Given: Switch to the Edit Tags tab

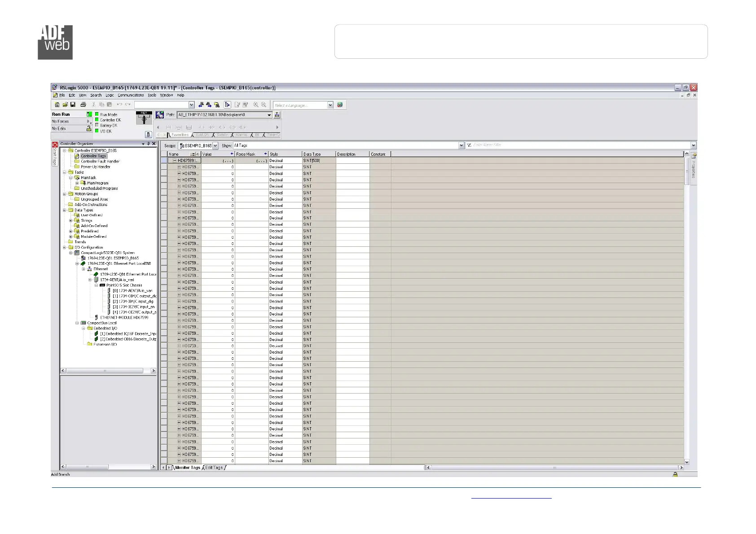Looking at the screenshot, I should click(214, 468).
